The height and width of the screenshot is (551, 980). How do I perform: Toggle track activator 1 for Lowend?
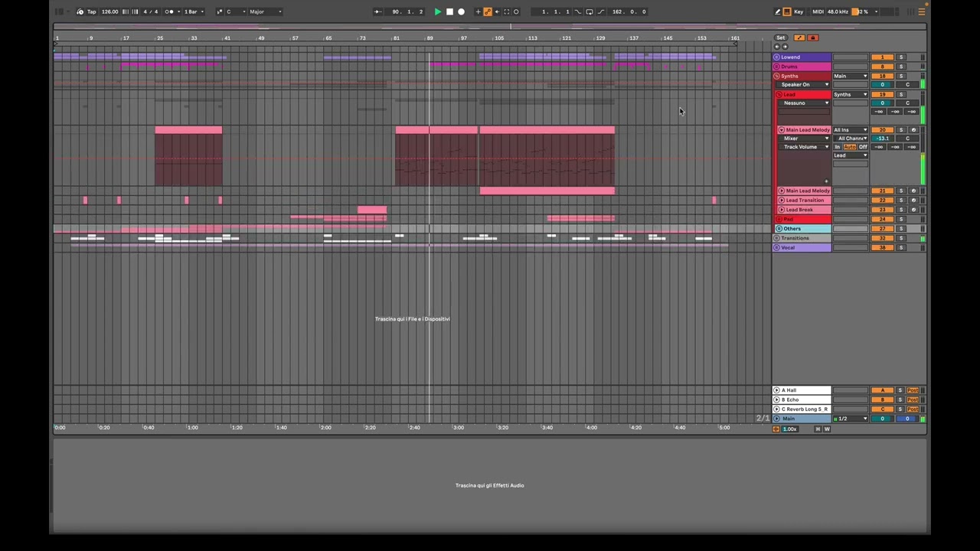882,57
